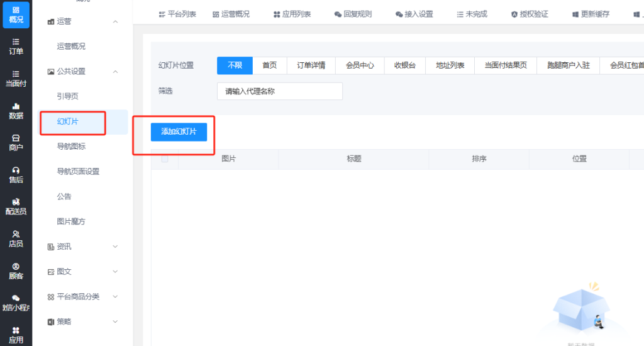
Task: Select the 收银台 position filter option
Action: (x=404, y=65)
